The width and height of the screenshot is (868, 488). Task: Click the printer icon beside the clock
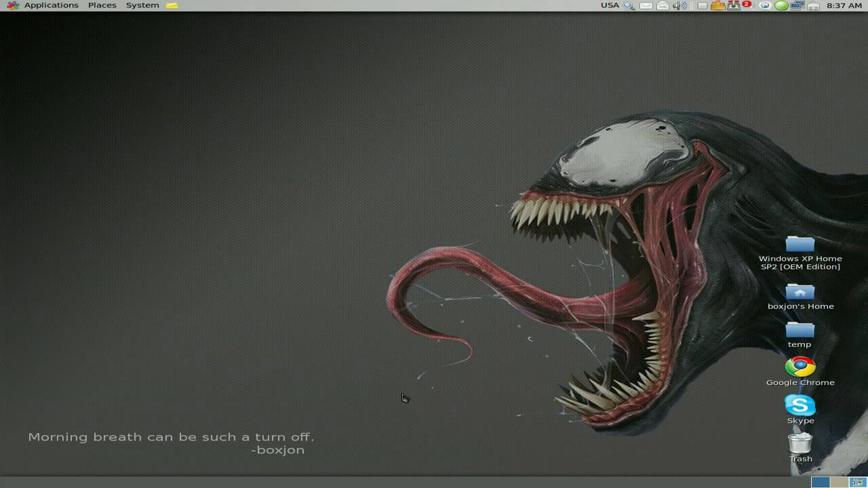click(x=813, y=5)
